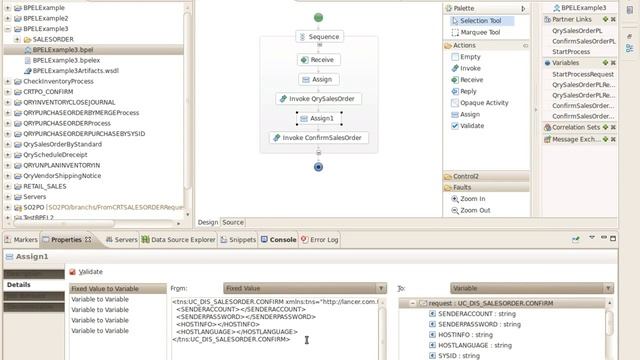
Task: Click the project explorer vertical scrollbar
Action: click(187, 102)
